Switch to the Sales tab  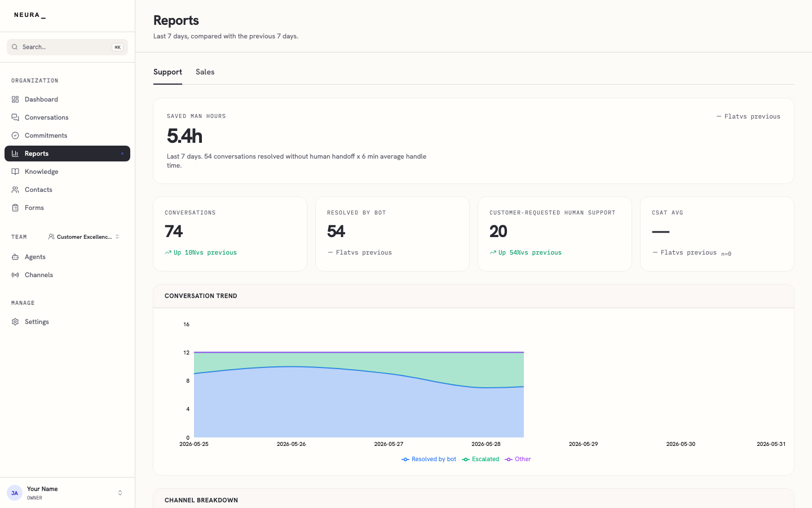coord(205,72)
